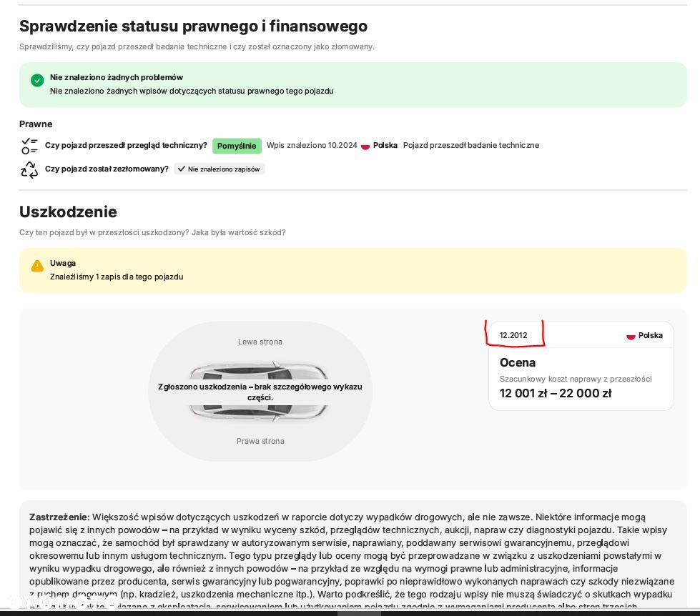Click the technical inspection checklist icon

pos(29,146)
